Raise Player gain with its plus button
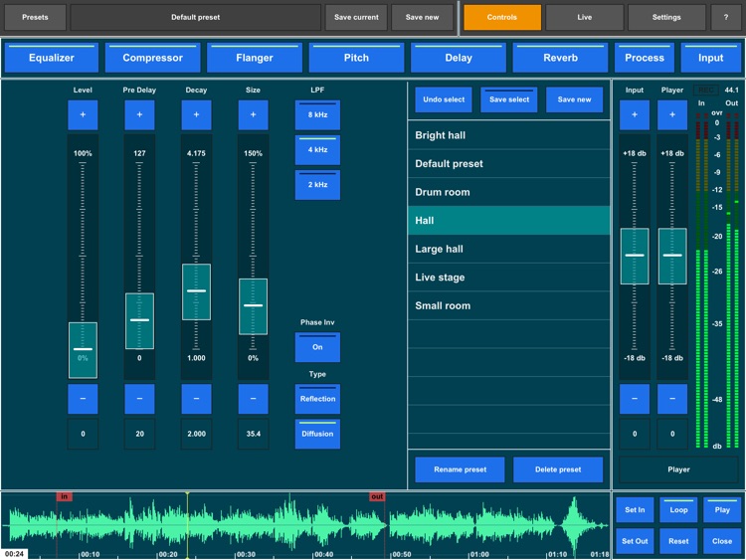The image size is (746, 560). (672, 114)
